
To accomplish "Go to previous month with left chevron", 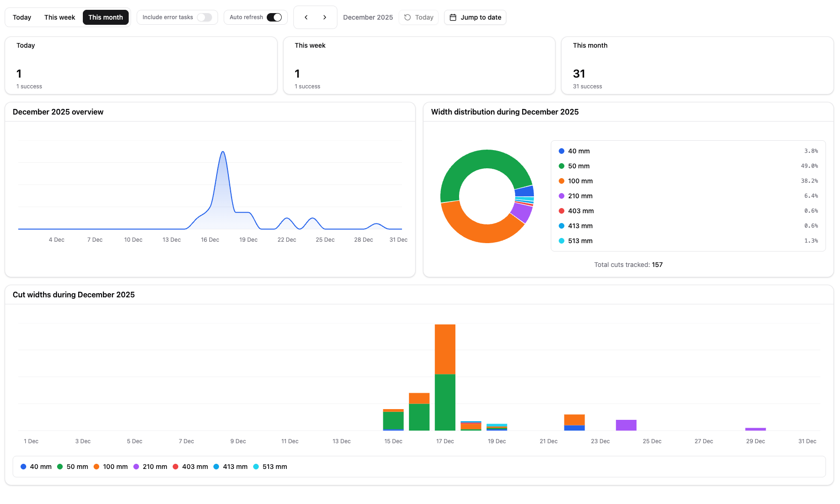I will pyautogui.click(x=306, y=17).
